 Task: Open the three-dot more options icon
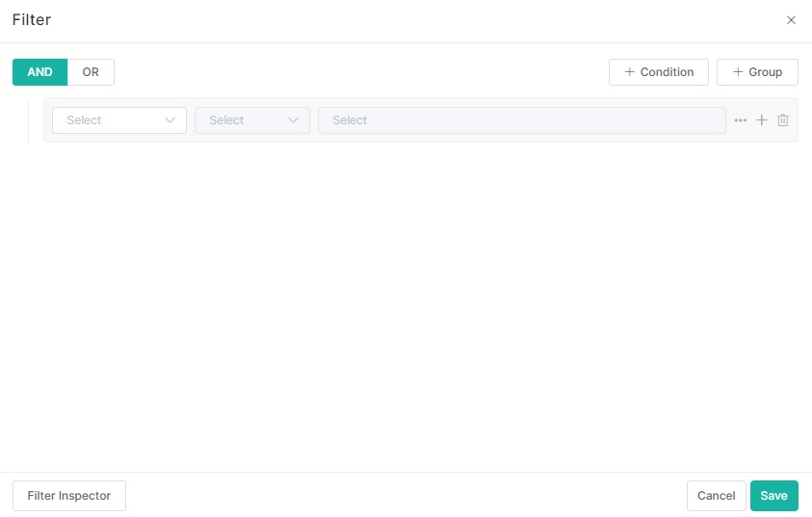[x=740, y=120]
